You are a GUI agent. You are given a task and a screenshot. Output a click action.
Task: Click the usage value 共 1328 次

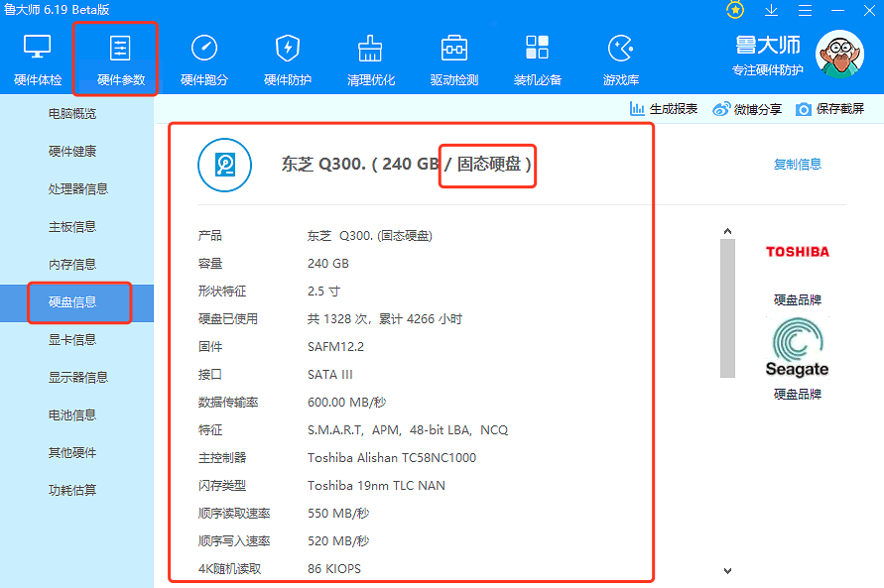(338, 318)
